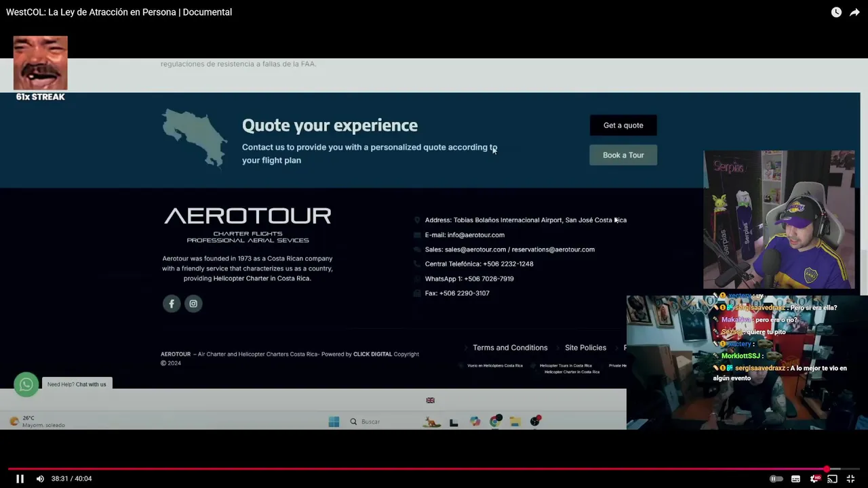Exit fullscreen mode
868x488 pixels.
point(850,479)
